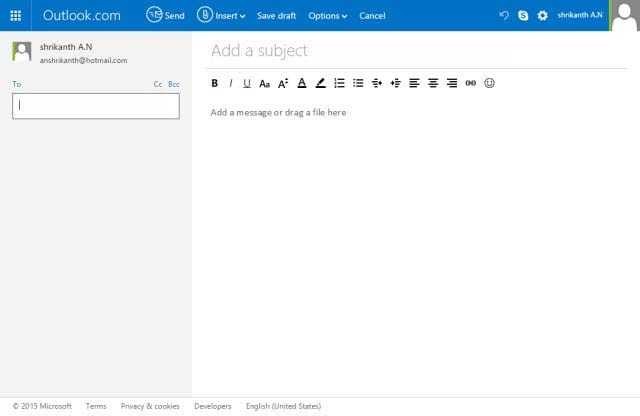Click the Outlook.com logo

pos(82,16)
